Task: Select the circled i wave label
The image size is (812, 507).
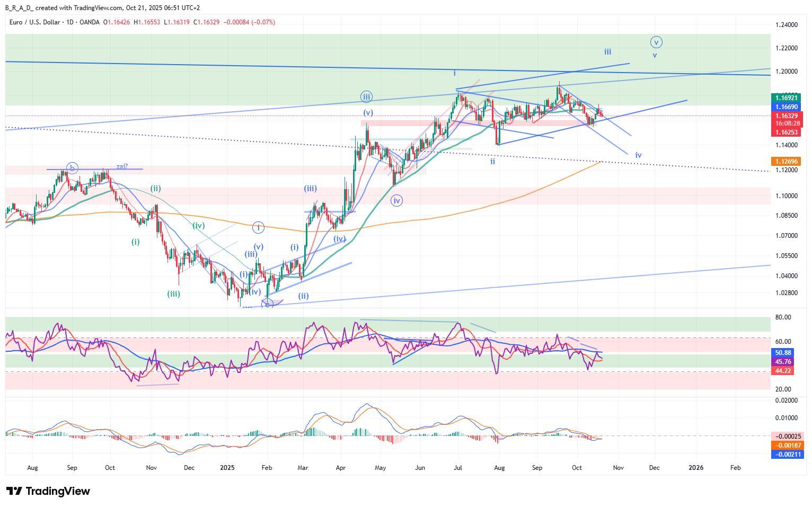Action: pyautogui.click(x=258, y=228)
